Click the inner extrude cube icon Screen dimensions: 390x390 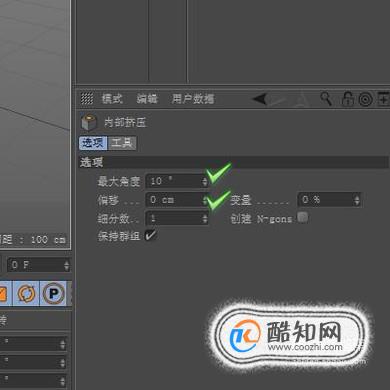(x=89, y=122)
